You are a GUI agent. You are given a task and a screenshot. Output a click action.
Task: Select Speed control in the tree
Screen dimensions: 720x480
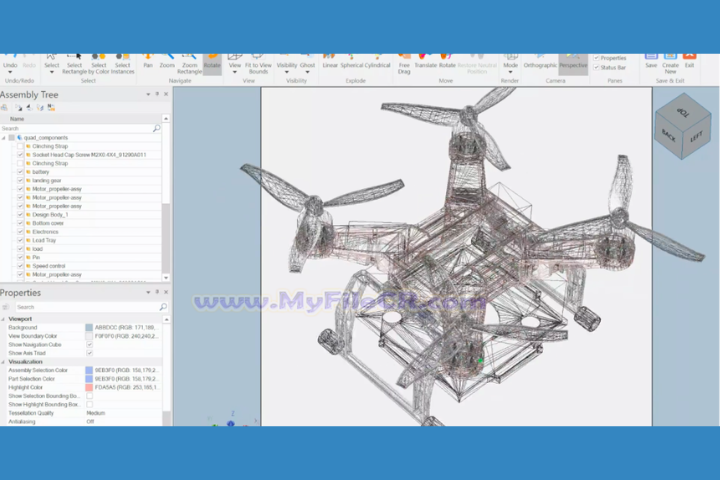point(49,266)
